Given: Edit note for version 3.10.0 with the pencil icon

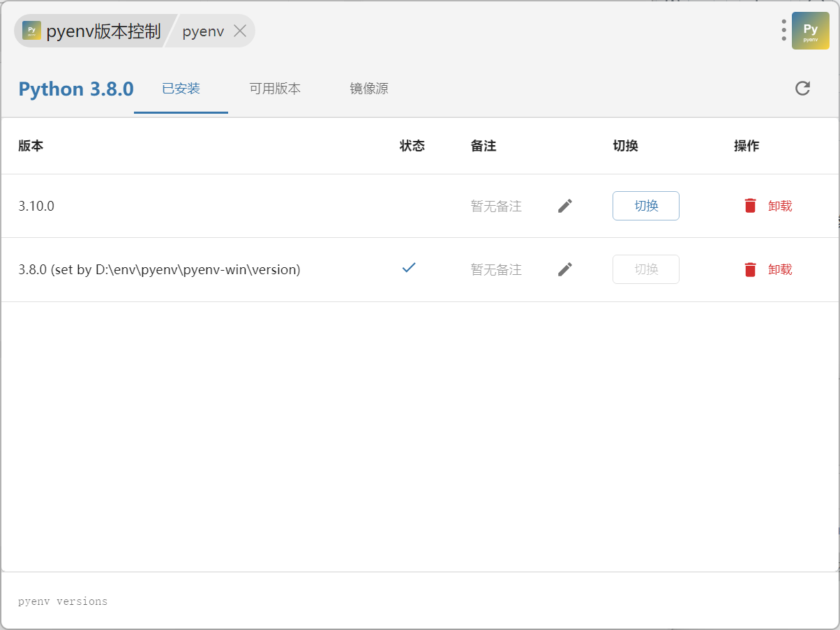Looking at the screenshot, I should coord(565,206).
